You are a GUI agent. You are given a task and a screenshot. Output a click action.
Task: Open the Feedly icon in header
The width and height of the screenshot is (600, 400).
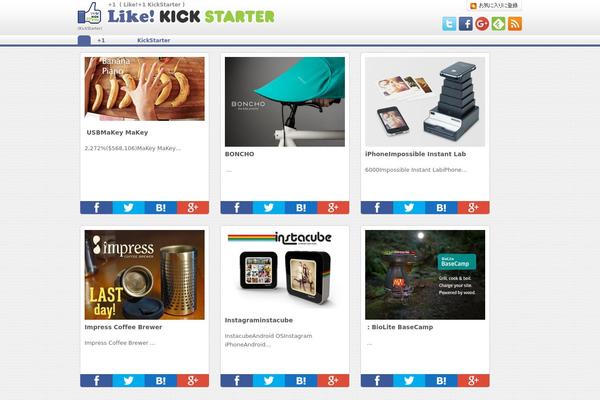499,24
